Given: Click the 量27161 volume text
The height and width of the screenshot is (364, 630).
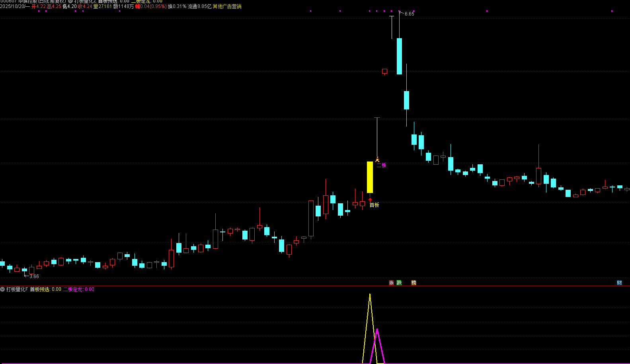Looking at the screenshot, I should [x=102, y=6].
